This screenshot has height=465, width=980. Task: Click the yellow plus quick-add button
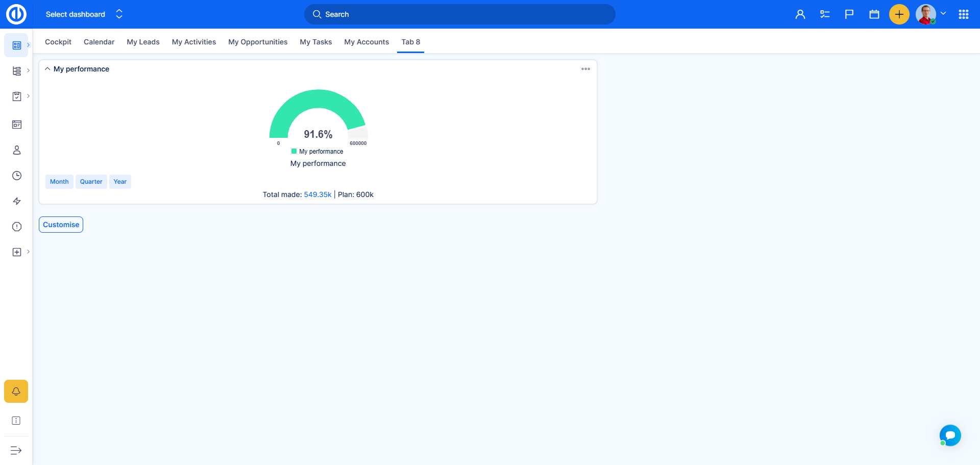899,14
